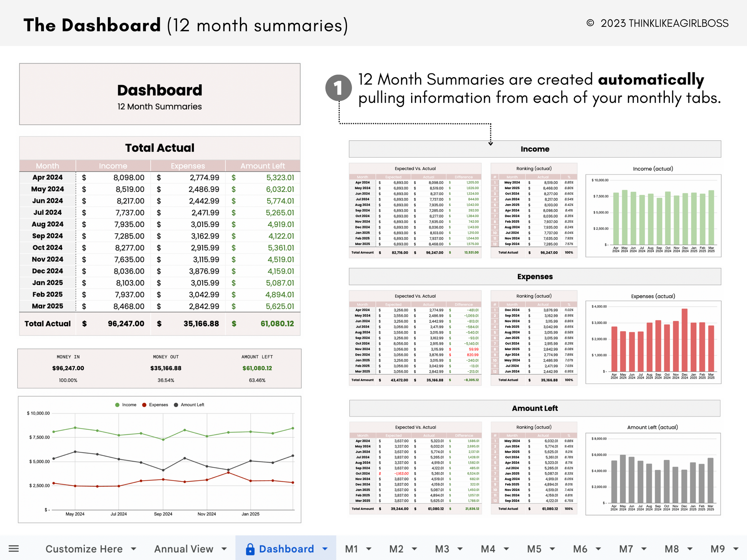Open the Customize Here sheet tab
Screen dimensions: 747x560
pos(84,549)
